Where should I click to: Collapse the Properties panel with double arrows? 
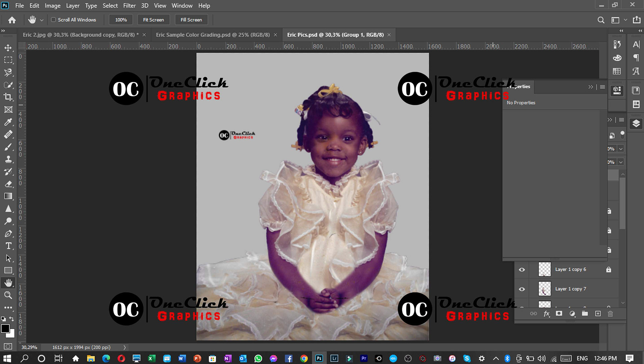pyautogui.click(x=590, y=87)
